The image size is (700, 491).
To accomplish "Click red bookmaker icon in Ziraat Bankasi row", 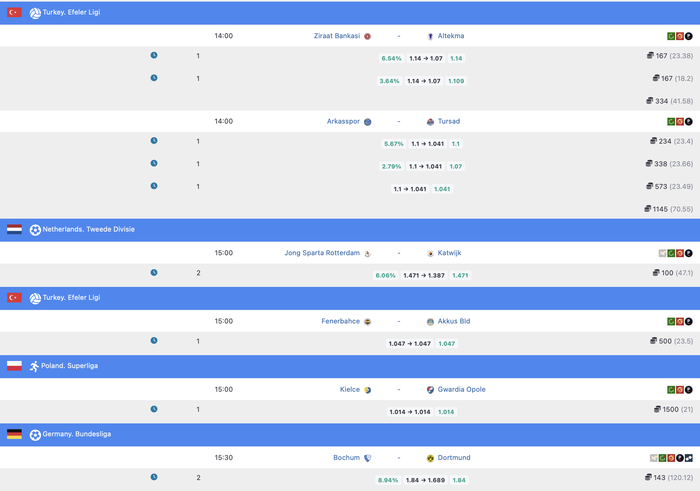I will click(x=679, y=36).
